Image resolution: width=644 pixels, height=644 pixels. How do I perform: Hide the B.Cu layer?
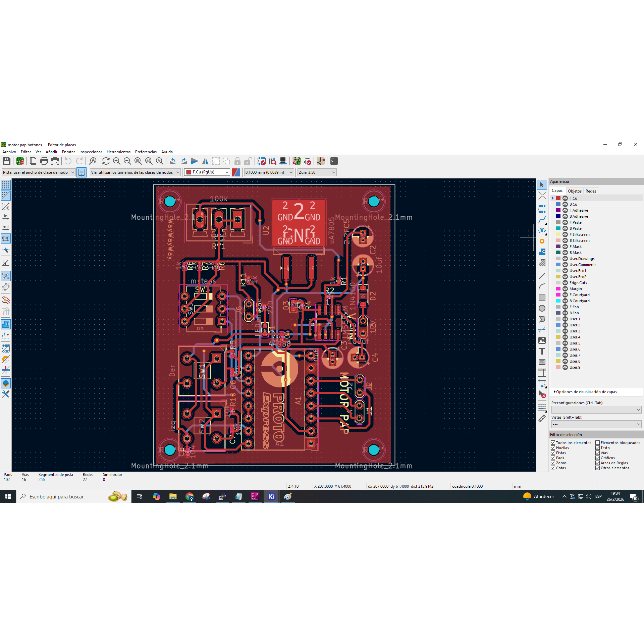(x=565, y=204)
